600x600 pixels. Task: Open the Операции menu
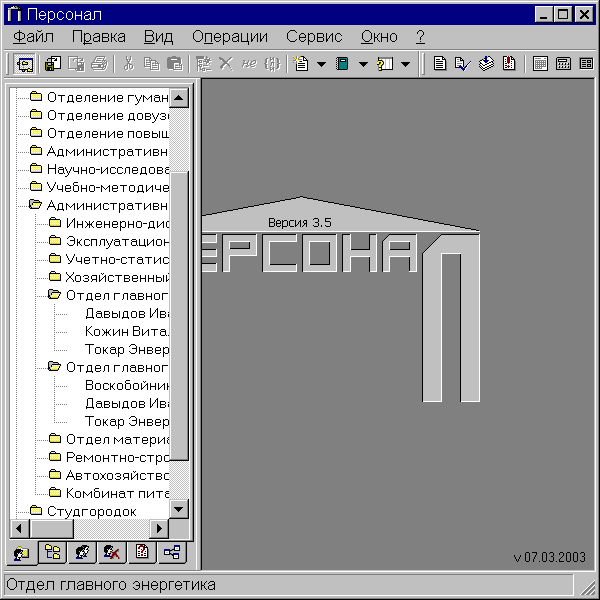229,37
